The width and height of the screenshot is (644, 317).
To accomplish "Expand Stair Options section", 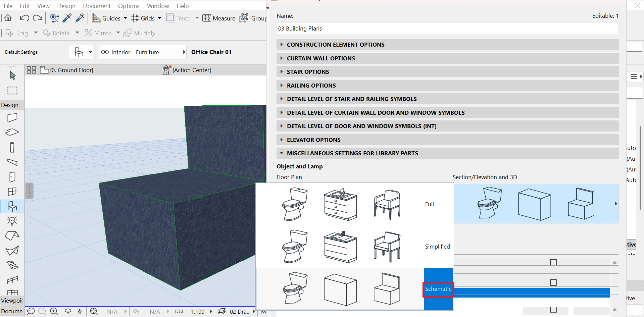I will pyautogui.click(x=447, y=72).
